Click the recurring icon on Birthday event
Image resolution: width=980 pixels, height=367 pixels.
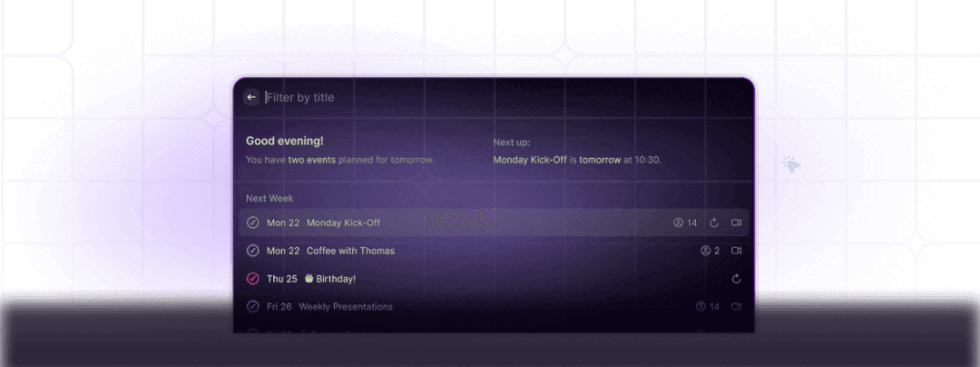[737, 279]
